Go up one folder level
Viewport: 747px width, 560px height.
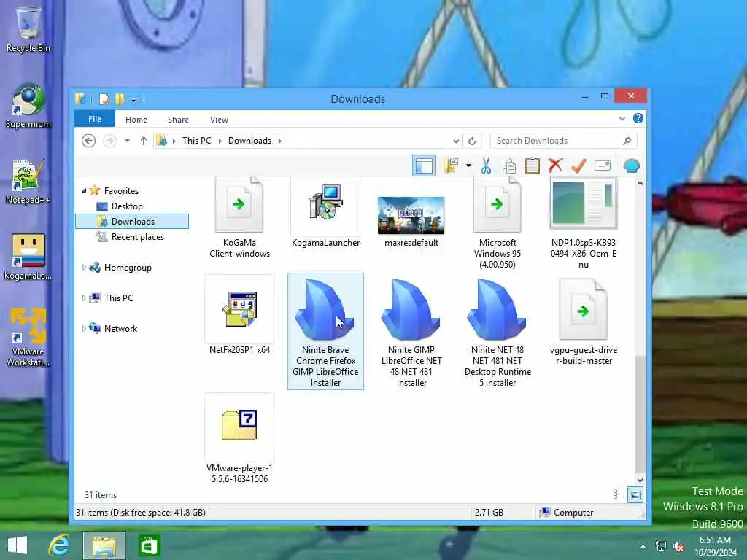coord(144,141)
